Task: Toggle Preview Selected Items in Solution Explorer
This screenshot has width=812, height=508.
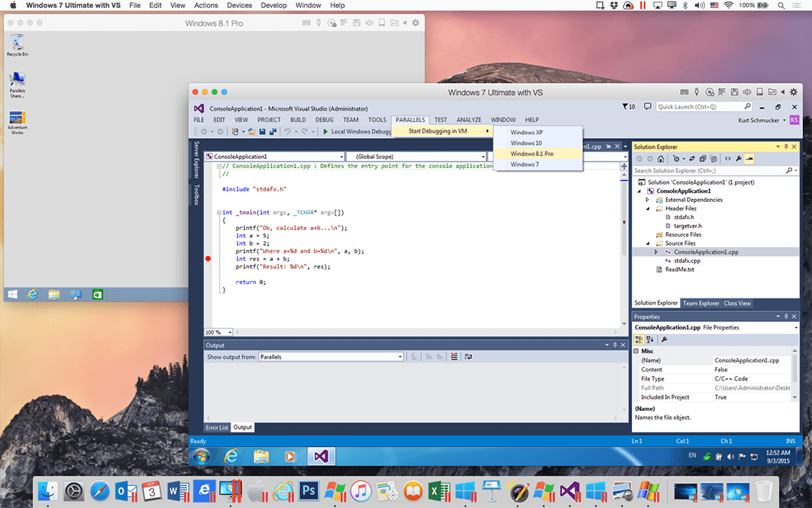Action: [749, 158]
